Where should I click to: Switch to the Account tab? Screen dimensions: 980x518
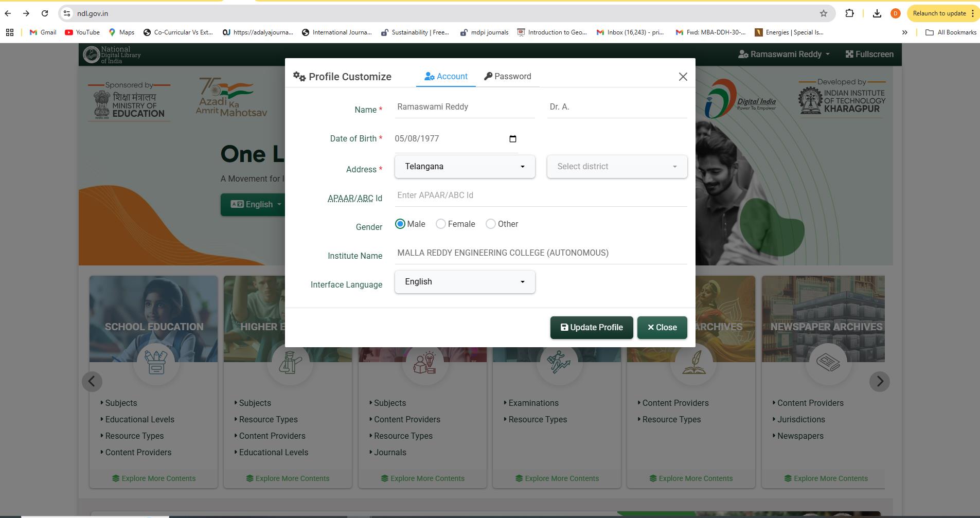(446, 77)
